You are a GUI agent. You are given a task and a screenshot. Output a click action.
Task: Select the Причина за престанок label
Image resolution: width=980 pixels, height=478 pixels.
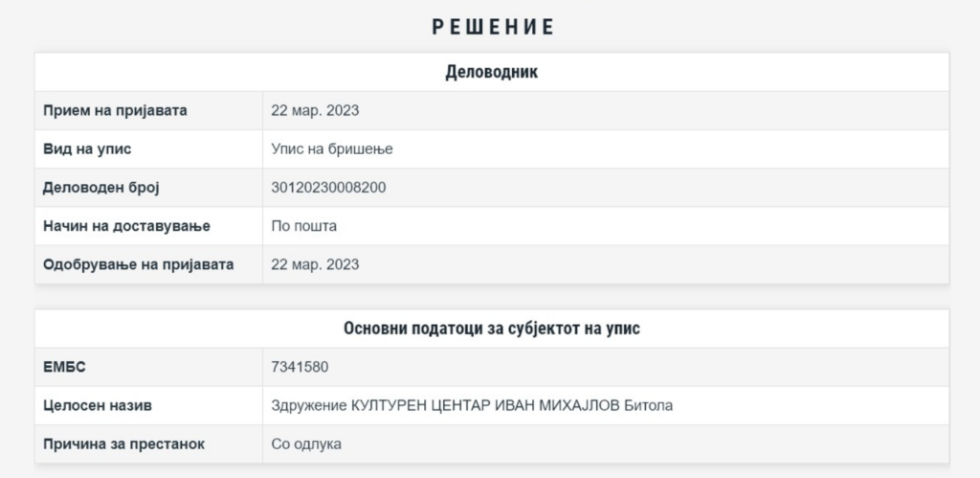pyautogui.click(x=123, y=444)
